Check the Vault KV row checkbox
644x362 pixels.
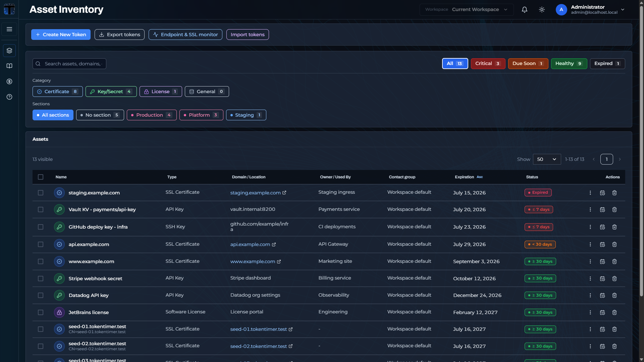[x=41, y=209]
